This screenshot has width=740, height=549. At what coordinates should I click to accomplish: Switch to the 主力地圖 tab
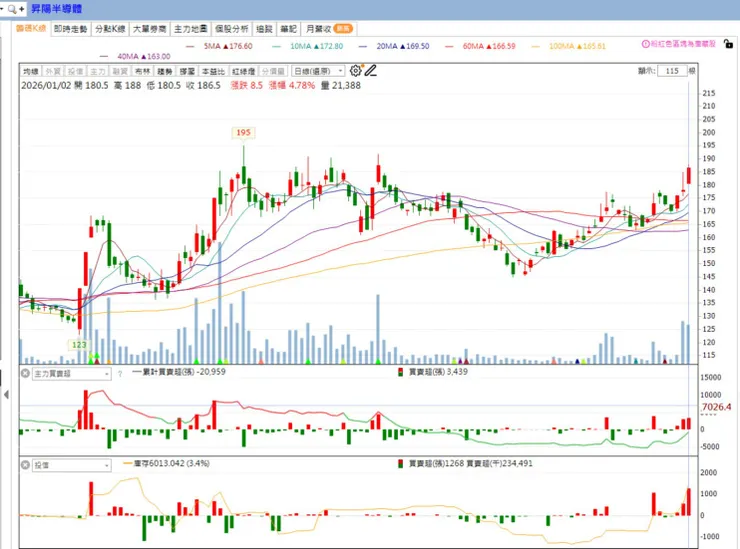[190, 29]
